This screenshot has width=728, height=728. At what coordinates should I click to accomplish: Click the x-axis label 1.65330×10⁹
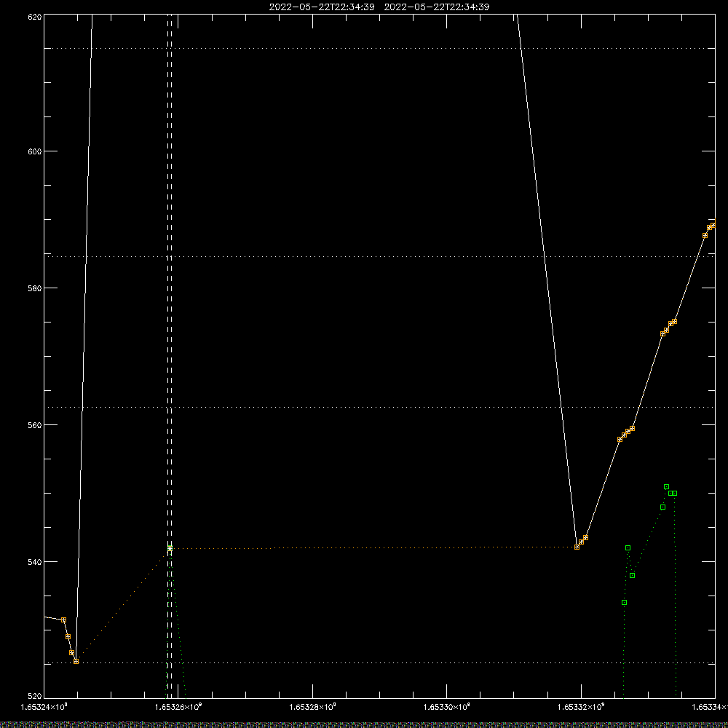(447, 707)
